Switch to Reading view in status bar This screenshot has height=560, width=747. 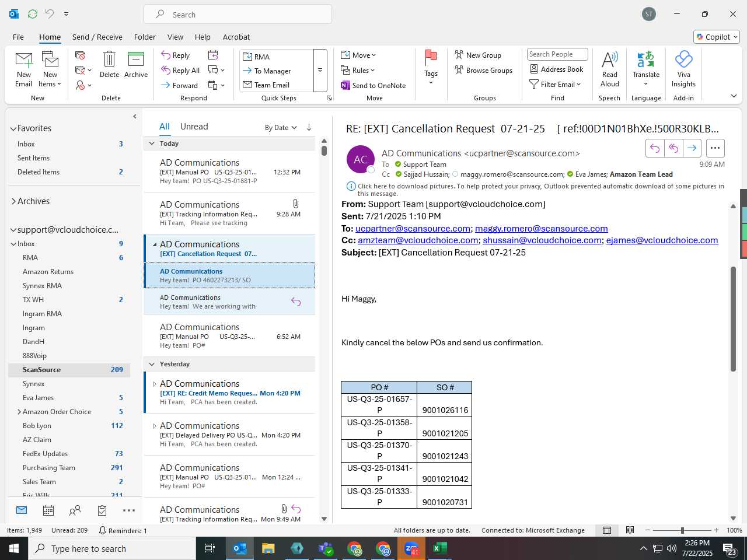(630, 530)
